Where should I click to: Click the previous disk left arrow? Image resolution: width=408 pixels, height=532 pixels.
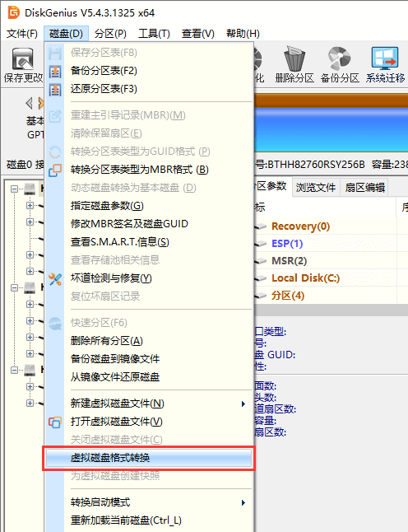30,103
